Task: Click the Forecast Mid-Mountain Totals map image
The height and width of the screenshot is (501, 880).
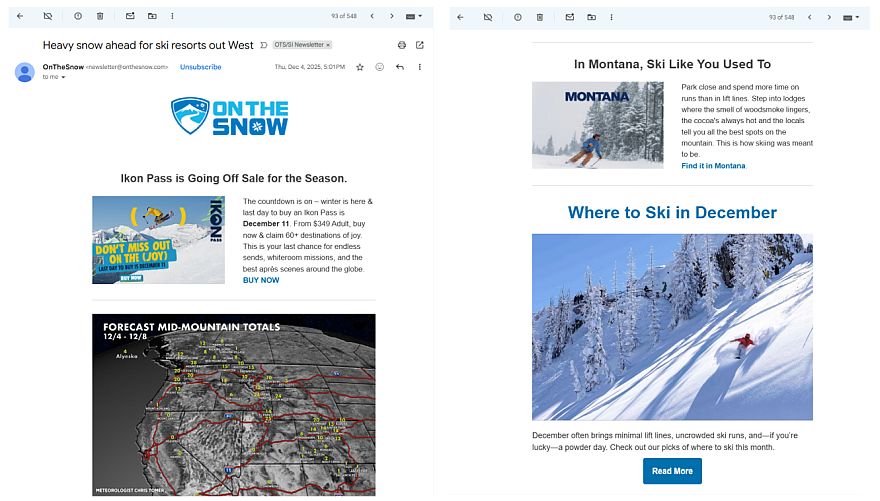Action: click(x=234, y=405)
